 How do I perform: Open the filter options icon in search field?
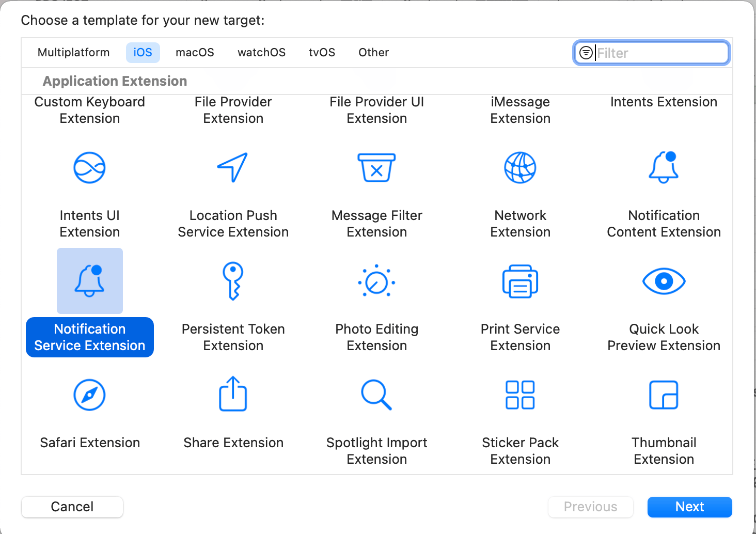click(x=586, y=53)
